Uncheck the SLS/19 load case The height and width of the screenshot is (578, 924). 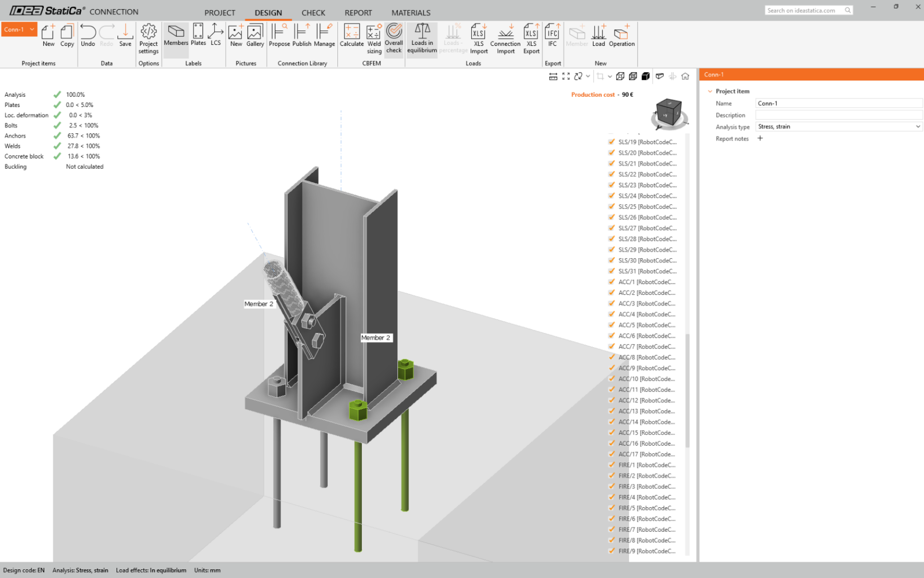[x=611, y=142]
